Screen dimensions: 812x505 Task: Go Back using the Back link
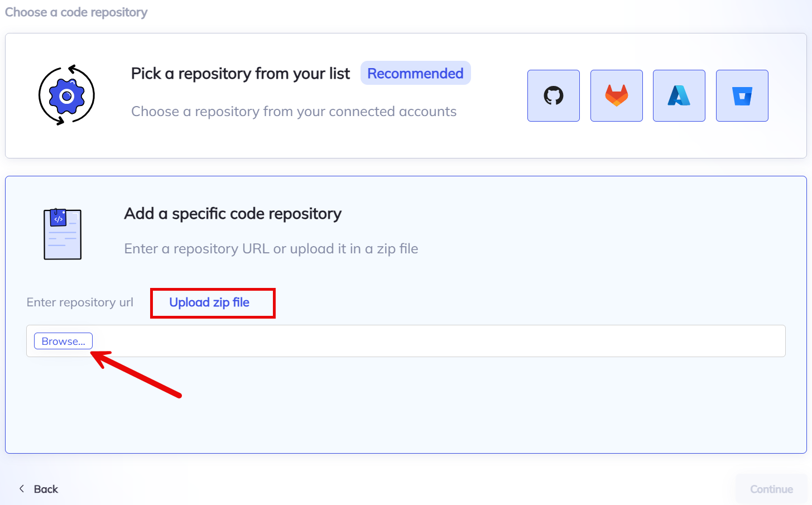coord(46,489)
